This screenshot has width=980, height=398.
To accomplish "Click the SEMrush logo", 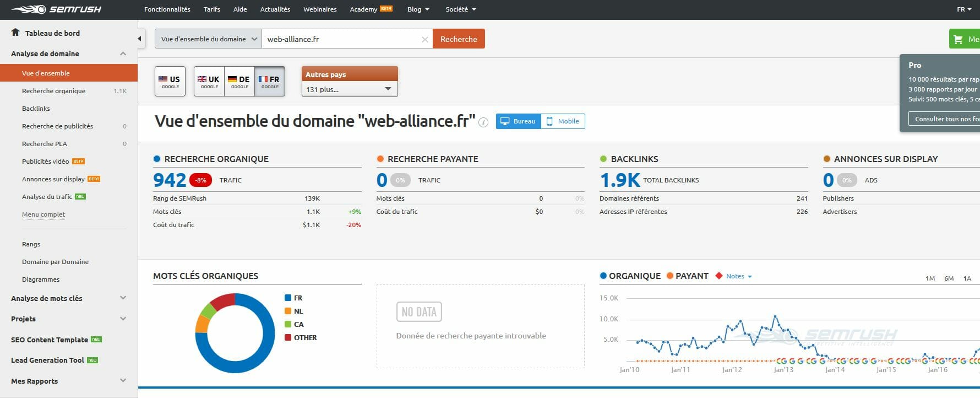I will [56, 9].
